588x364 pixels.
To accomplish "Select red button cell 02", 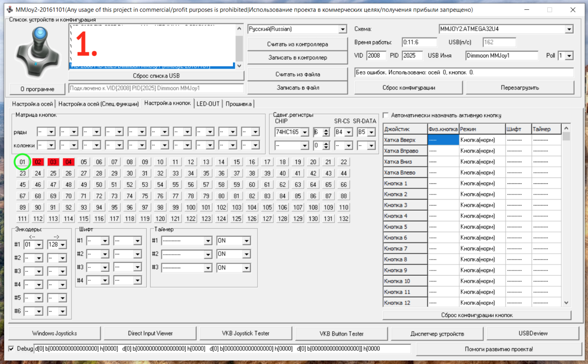I will pyautogui.click(x=38, y=162).
